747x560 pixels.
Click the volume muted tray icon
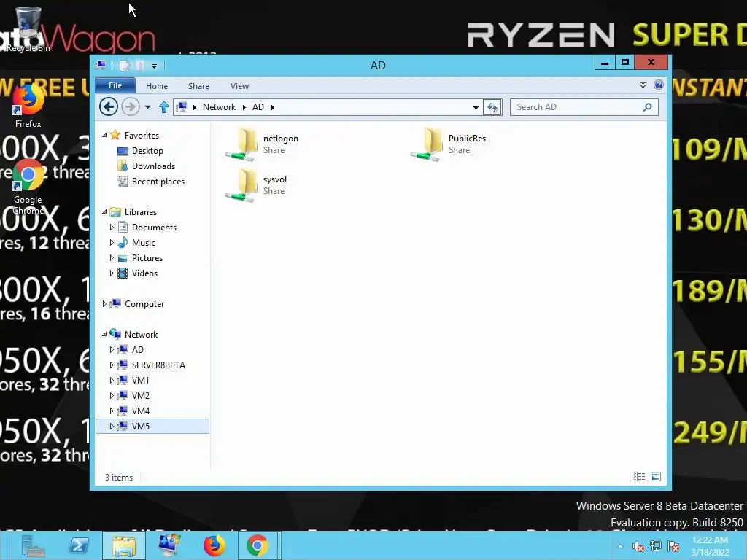tap(638, 546)
